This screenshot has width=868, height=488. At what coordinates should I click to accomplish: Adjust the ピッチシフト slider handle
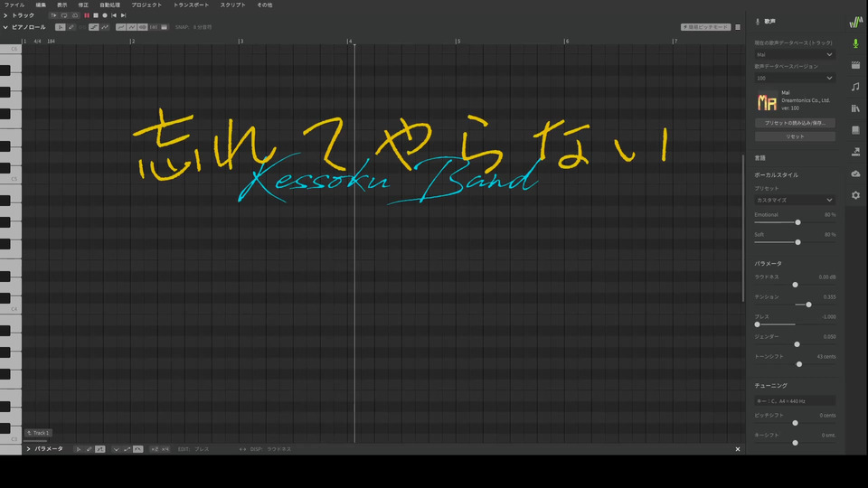[795, 423]
